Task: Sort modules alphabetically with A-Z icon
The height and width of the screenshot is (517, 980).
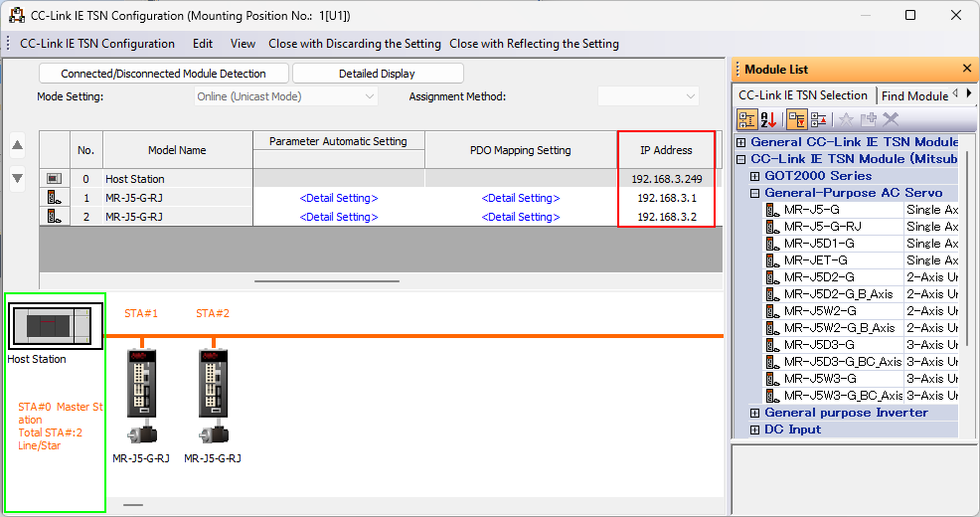Action: point(768,119)
